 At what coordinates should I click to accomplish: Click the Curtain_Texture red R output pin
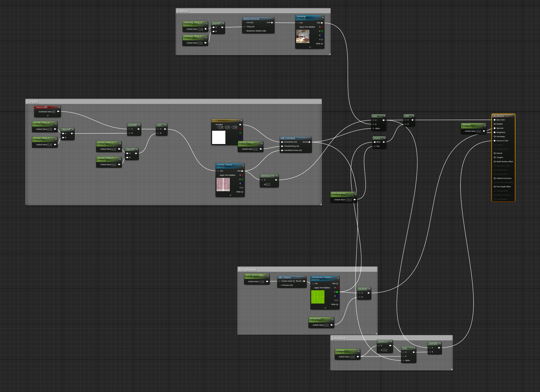click(242, 175)
